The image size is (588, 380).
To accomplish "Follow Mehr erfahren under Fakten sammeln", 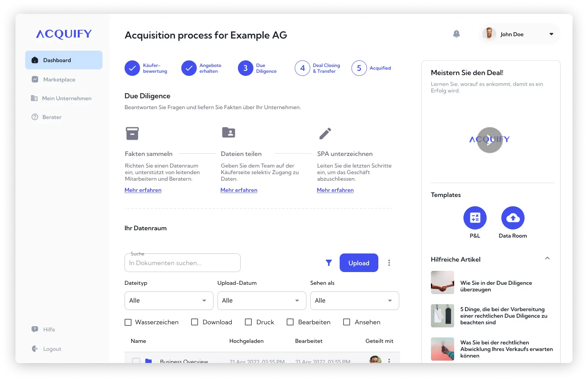I will click(x=143, y=190).
